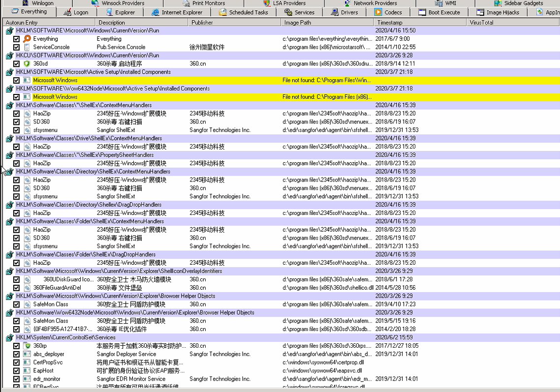Sort by Image Path column header
The image size is (560, 392).
click(327, 23)
